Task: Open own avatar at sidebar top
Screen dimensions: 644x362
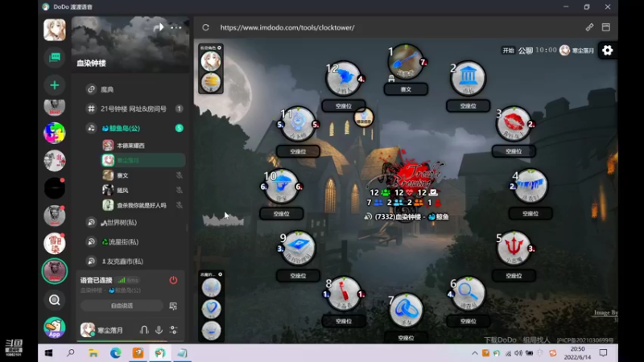Action: tap(54, 30)
